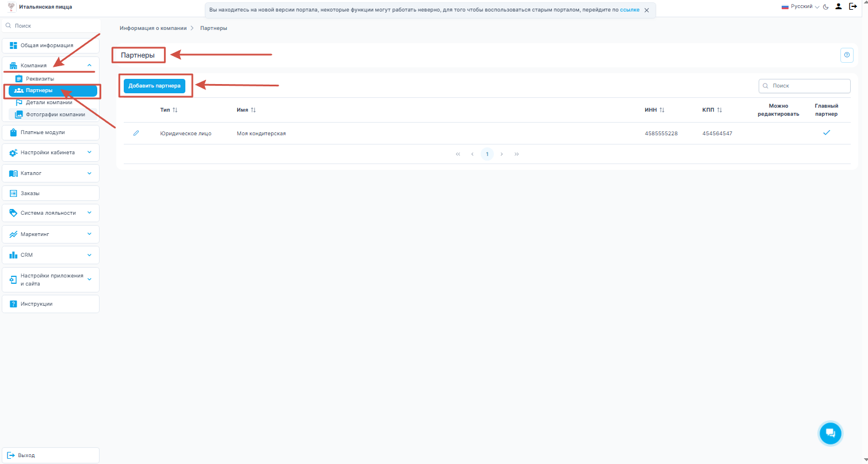
Task: Open the Русский language dropdown
Action: pos(800,6)
